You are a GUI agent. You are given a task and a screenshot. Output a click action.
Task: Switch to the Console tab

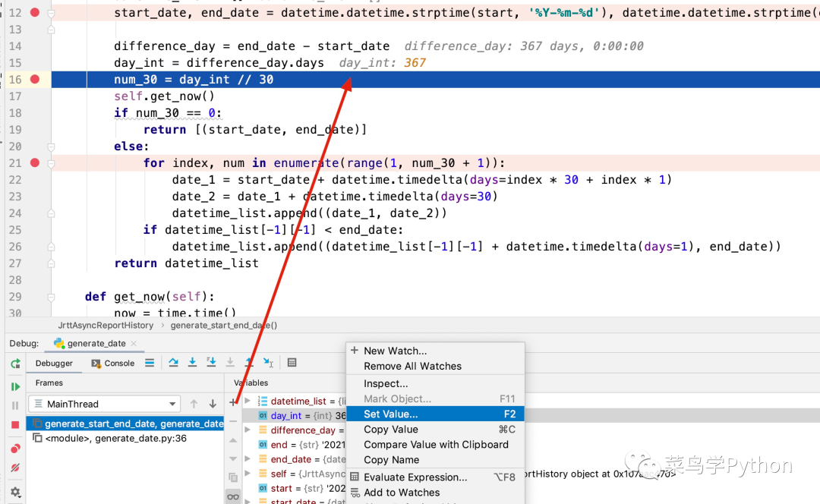tap(113, 364)
